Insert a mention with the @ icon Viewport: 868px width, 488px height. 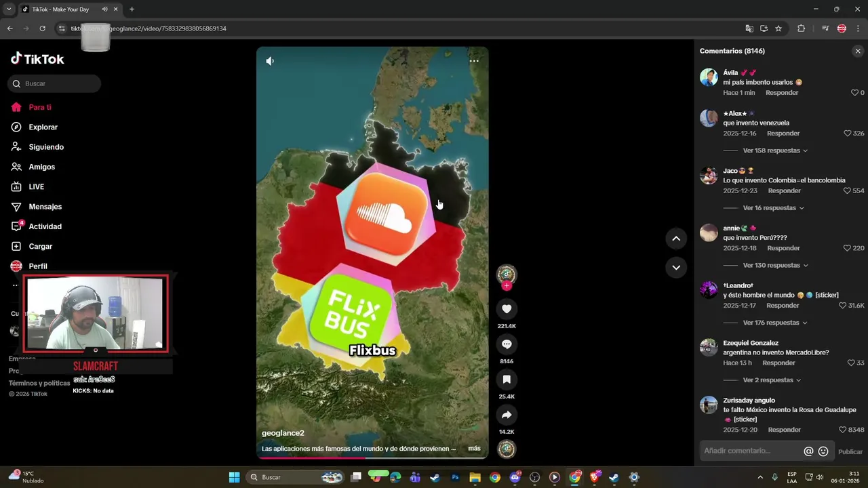808,451
